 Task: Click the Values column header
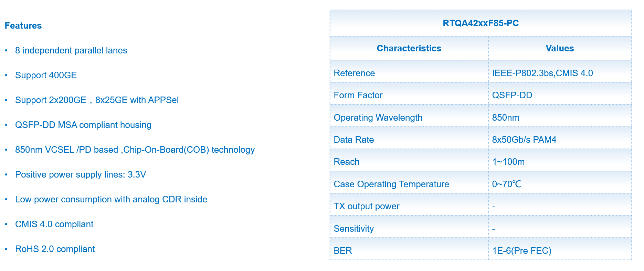(x=560, y=48)
